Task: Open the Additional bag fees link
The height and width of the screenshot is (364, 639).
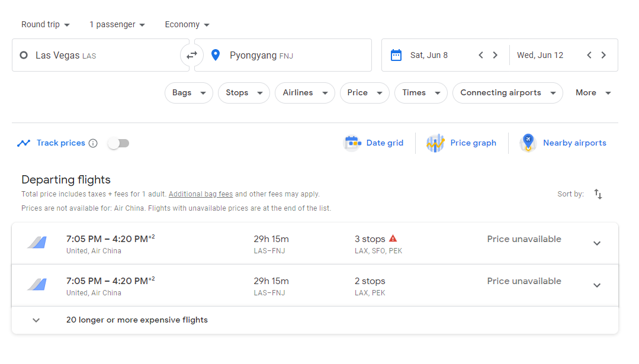Action: click(201, 194)
